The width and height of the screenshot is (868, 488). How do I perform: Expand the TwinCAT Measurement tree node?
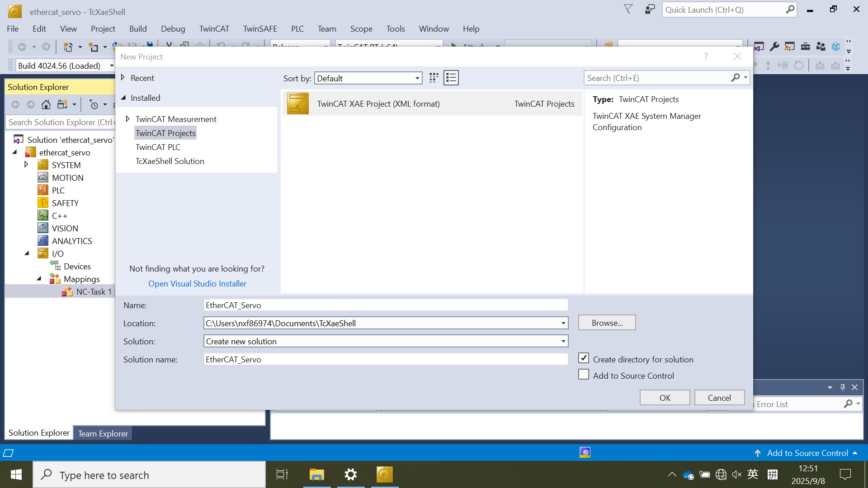127,119
